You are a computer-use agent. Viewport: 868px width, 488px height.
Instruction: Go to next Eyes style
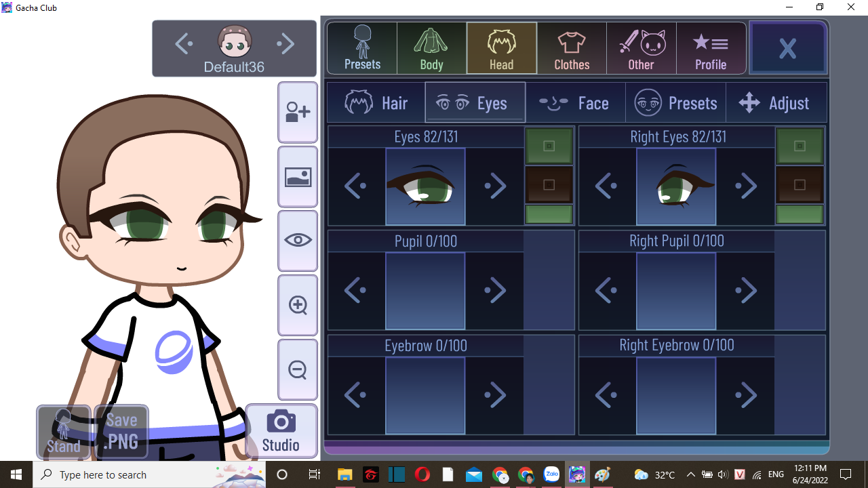tap(495, 186)
